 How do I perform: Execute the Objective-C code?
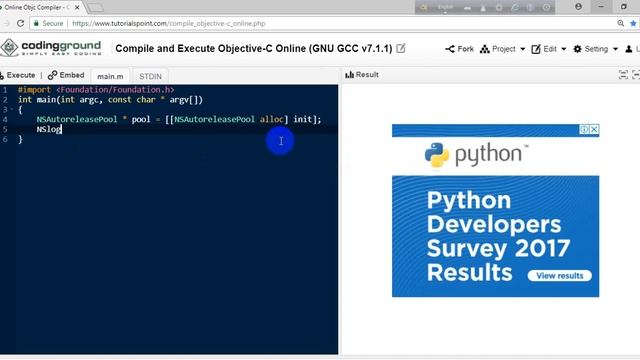coord(18,75)
